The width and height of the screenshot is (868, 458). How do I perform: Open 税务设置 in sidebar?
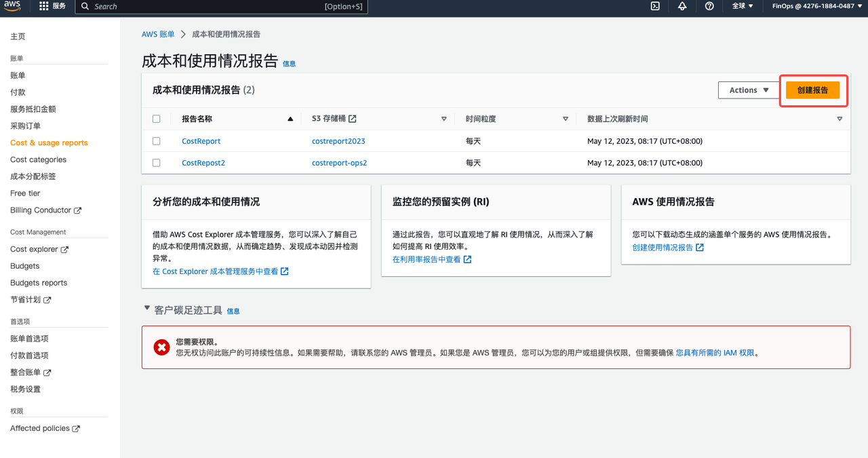point(25,389)
